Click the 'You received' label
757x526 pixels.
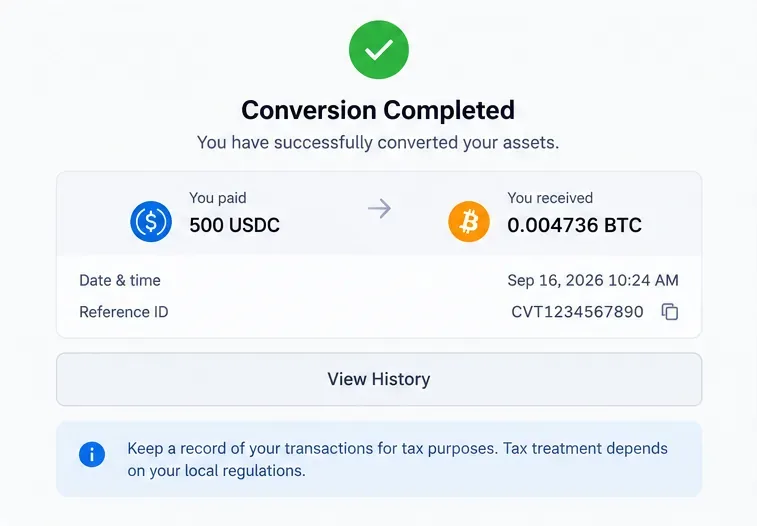[550, 198]
